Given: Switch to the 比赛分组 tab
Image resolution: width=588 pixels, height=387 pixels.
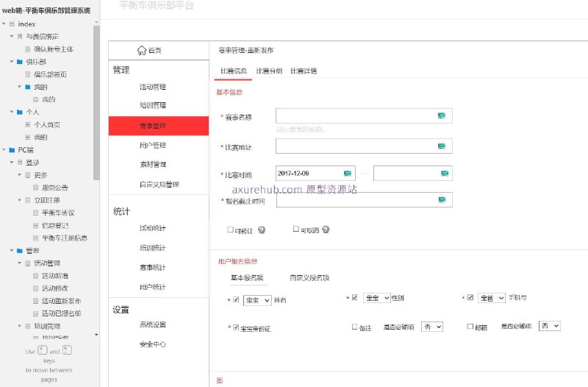Looking at the screenshot, I should [x=269, y=71].
